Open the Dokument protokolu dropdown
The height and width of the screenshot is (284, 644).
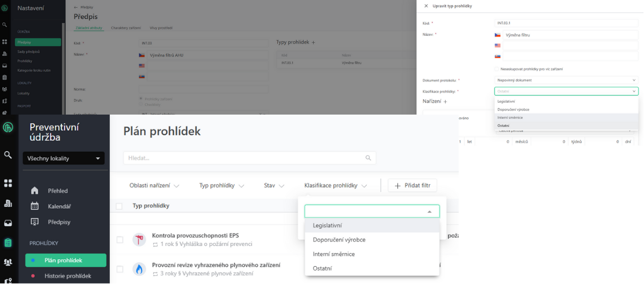click(566, 80)
